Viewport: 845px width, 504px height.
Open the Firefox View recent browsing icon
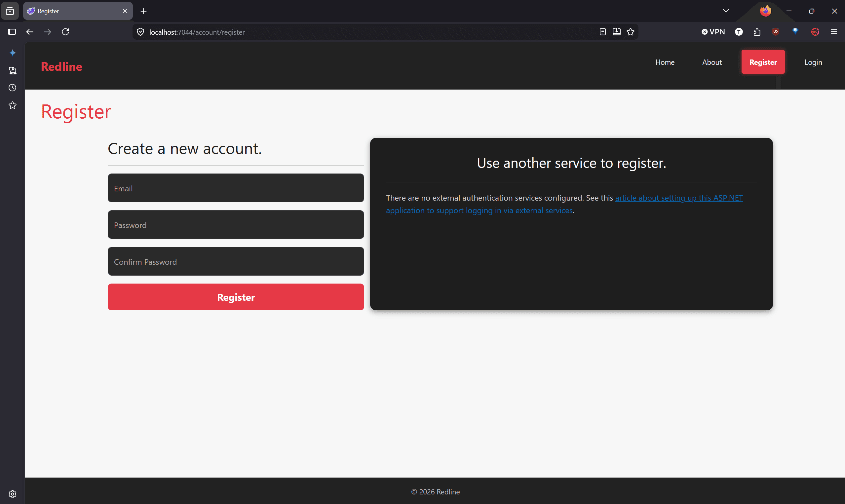coord(10,11)
